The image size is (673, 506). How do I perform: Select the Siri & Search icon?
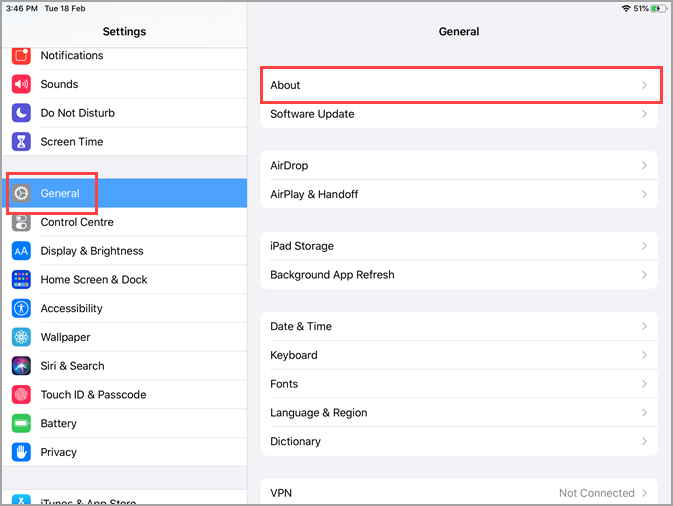pos(21,366)
